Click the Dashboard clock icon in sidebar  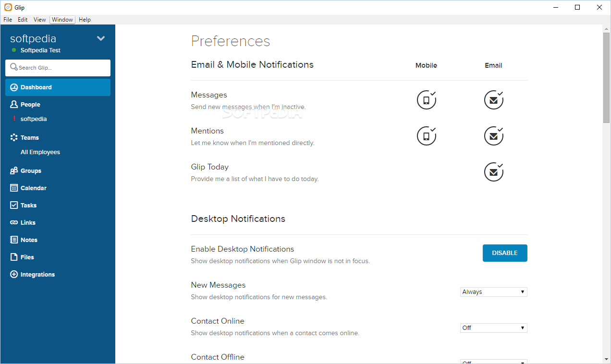point(14,87)
